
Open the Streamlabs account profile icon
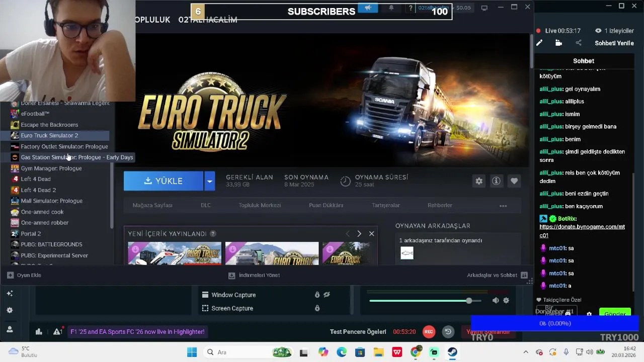click(10, 329)
